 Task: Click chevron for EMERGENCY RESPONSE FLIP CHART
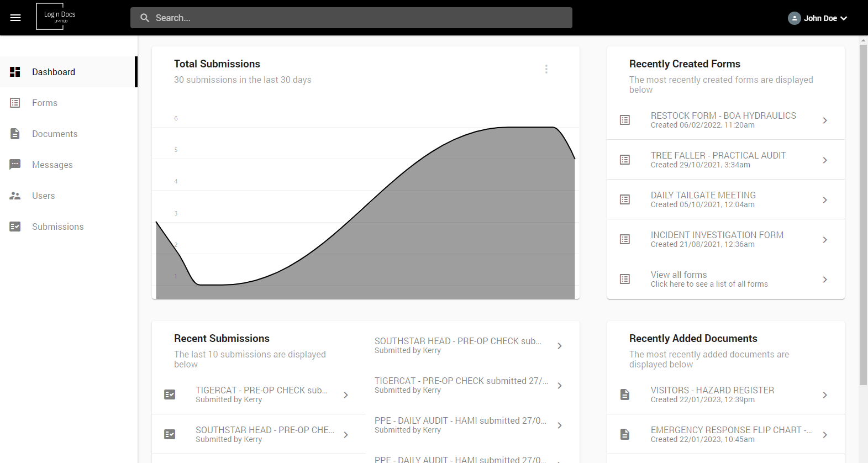pos(825,435)
